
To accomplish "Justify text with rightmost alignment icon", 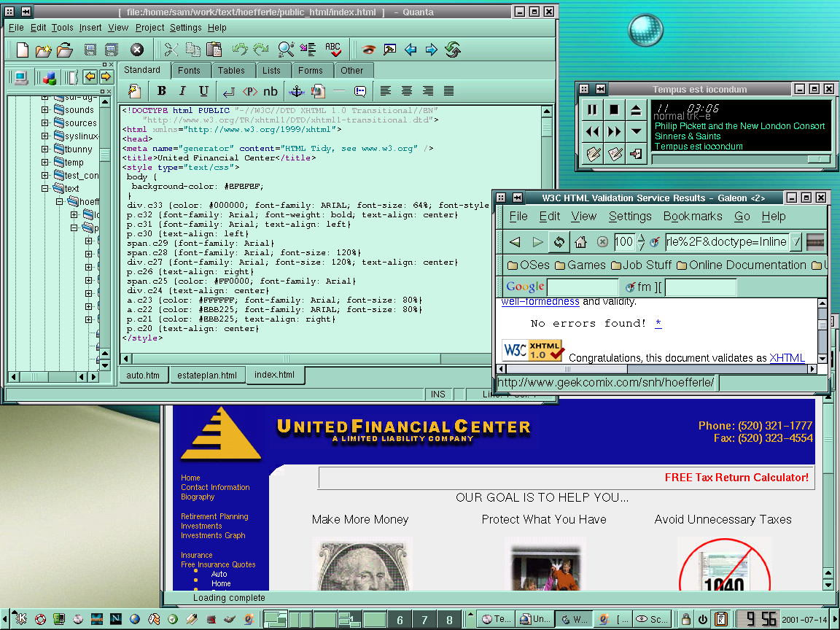I will pos(449,91).
